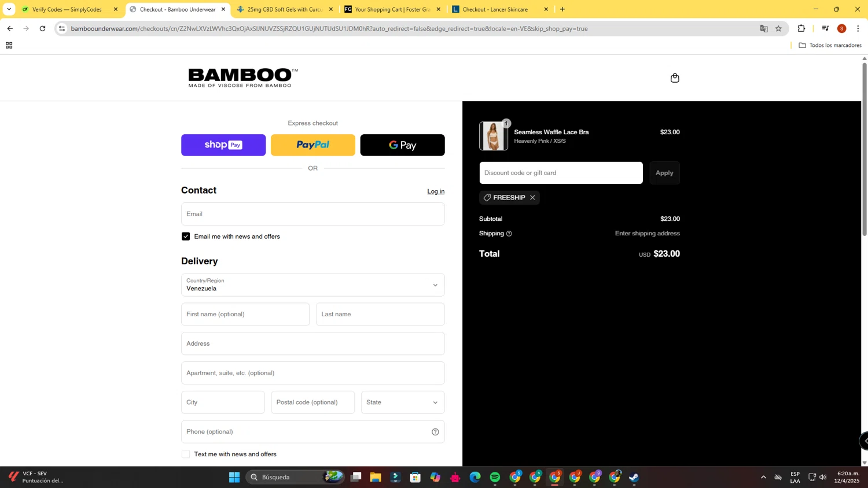
Task: Open the Chrome profile avatar S
Action: coord(842,28)
